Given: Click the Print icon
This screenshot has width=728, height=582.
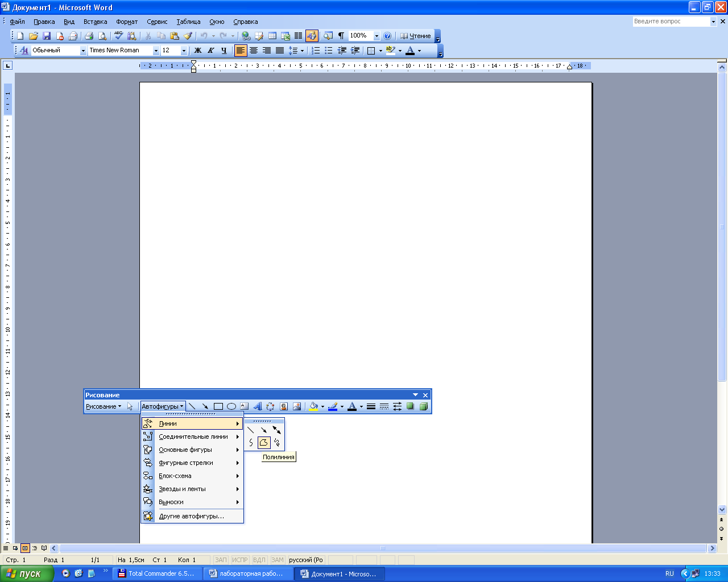Looking at the screenshot, I should pos(89,36).
